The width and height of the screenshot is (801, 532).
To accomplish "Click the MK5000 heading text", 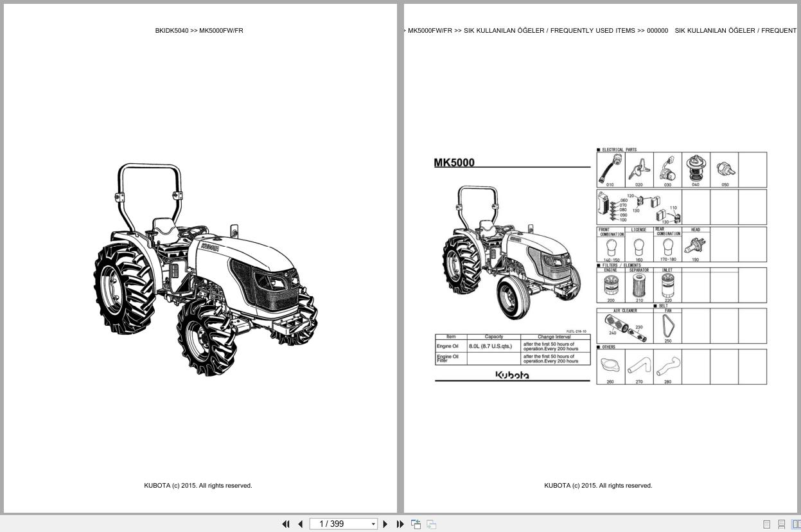I will 454,163.
